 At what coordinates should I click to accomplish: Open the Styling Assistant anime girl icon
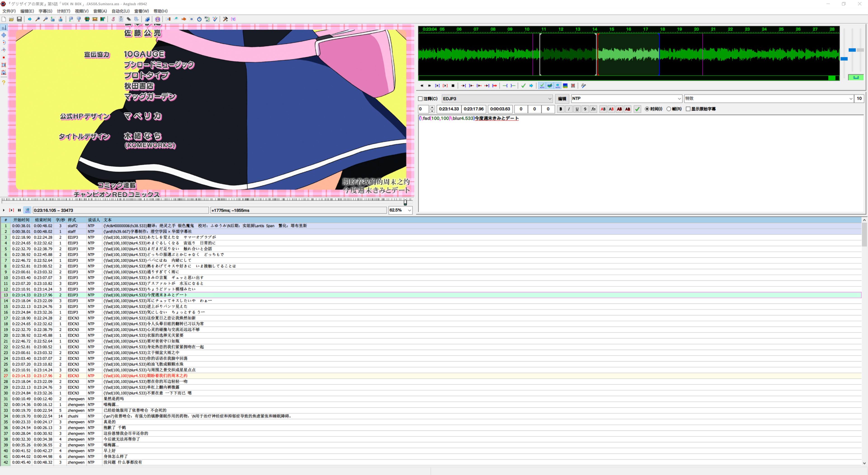click(x=157, y=19)
